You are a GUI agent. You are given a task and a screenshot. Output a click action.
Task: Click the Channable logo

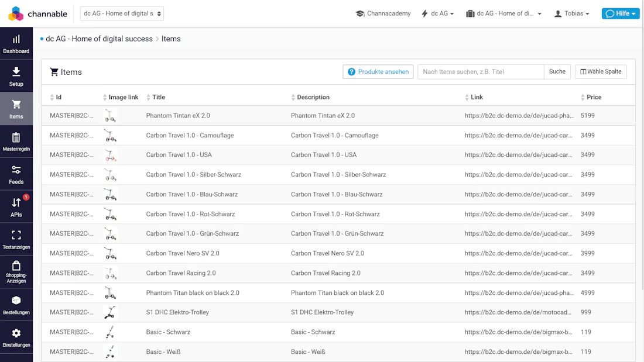click(37, 13)
